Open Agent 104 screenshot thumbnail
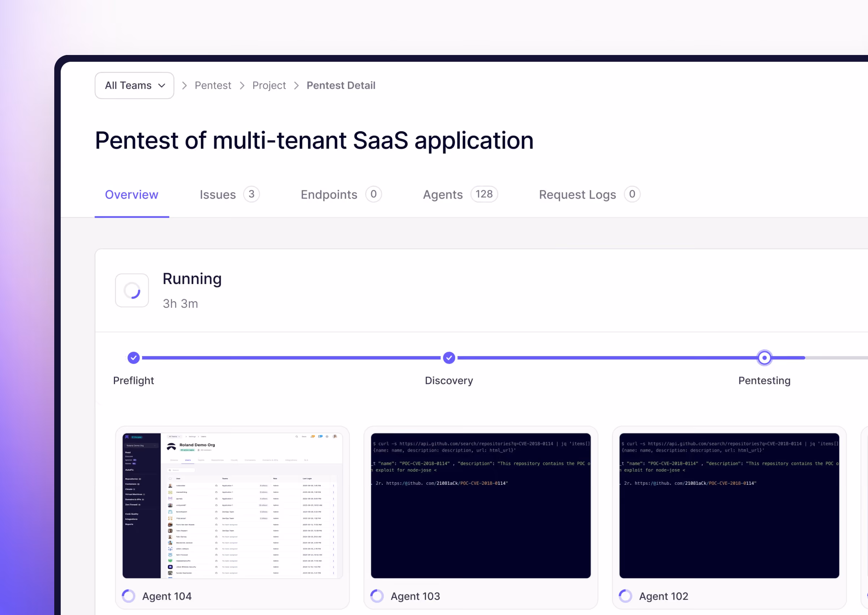 click(233, 506)
